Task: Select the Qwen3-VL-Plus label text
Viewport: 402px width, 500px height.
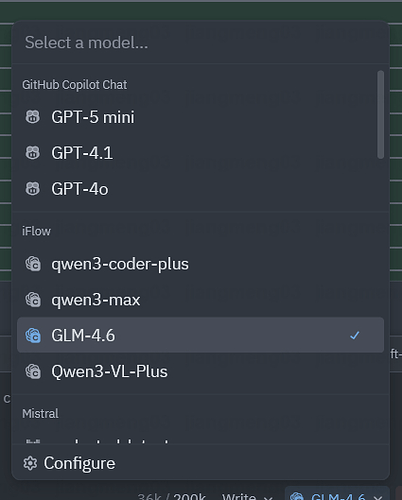Action: click(x=109, y=371)
